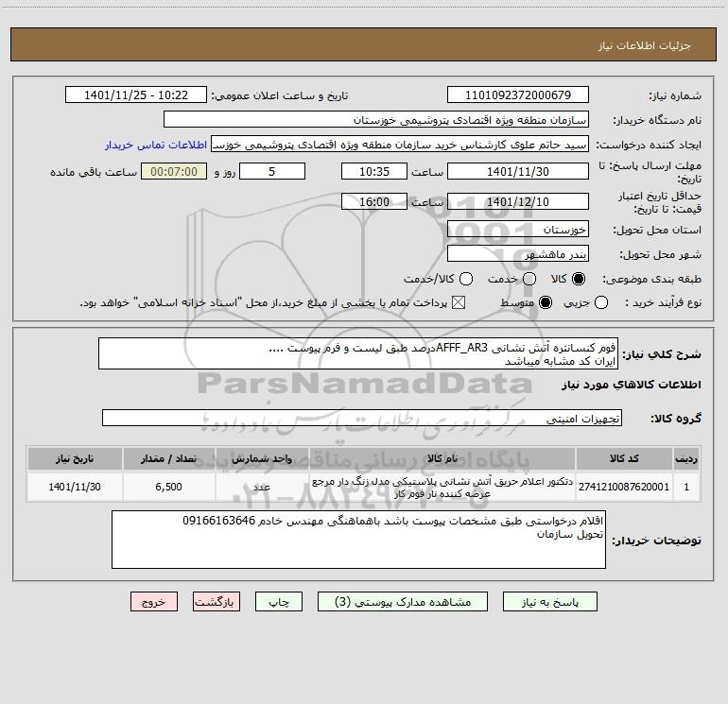Click the validity time field 16:00

374,202
